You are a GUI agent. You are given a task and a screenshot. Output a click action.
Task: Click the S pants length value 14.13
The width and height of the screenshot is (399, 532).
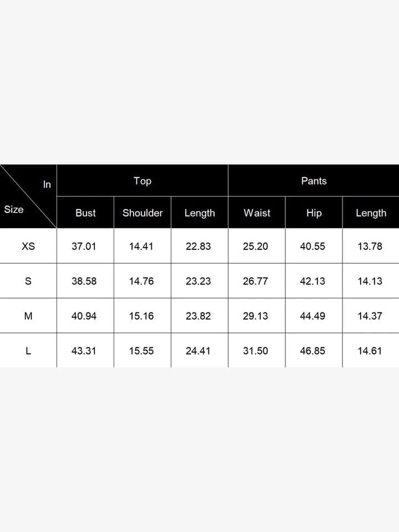[x=370, y=281]
